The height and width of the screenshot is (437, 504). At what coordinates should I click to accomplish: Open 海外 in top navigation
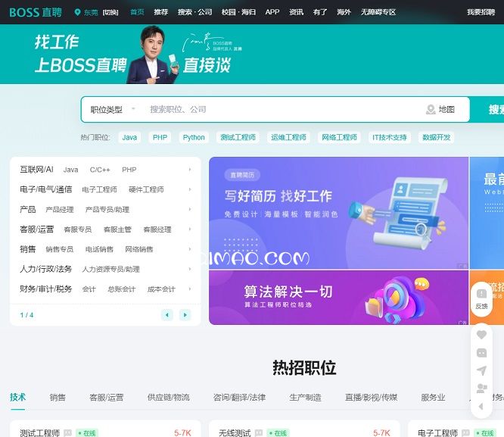pyautogui.click(x=344, y=12)
